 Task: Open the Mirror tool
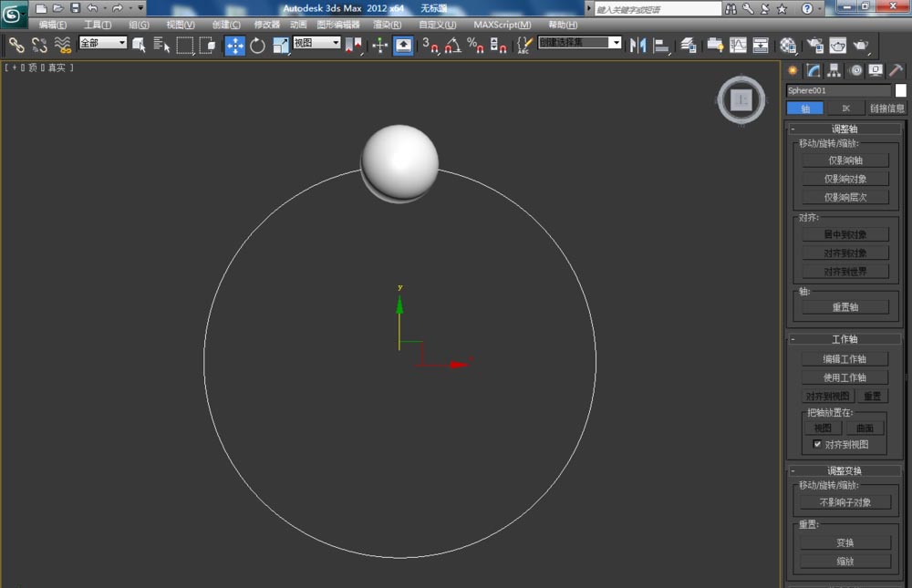pos(638,46)
